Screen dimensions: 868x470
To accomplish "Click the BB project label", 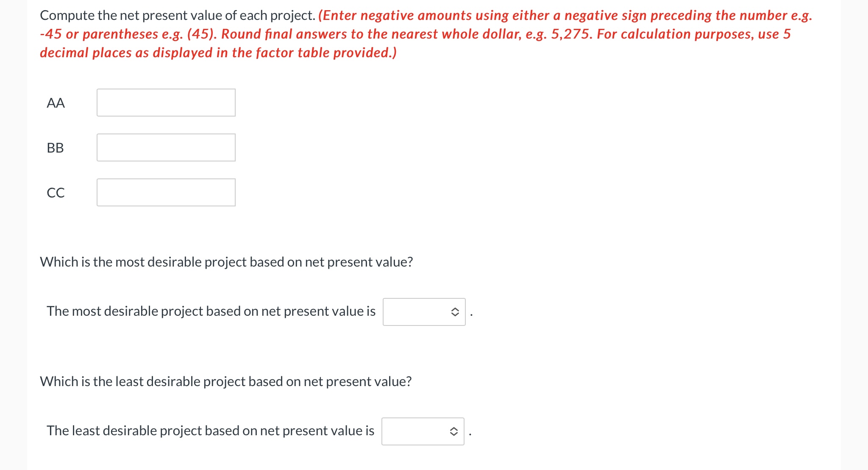I will pos(55,147).
